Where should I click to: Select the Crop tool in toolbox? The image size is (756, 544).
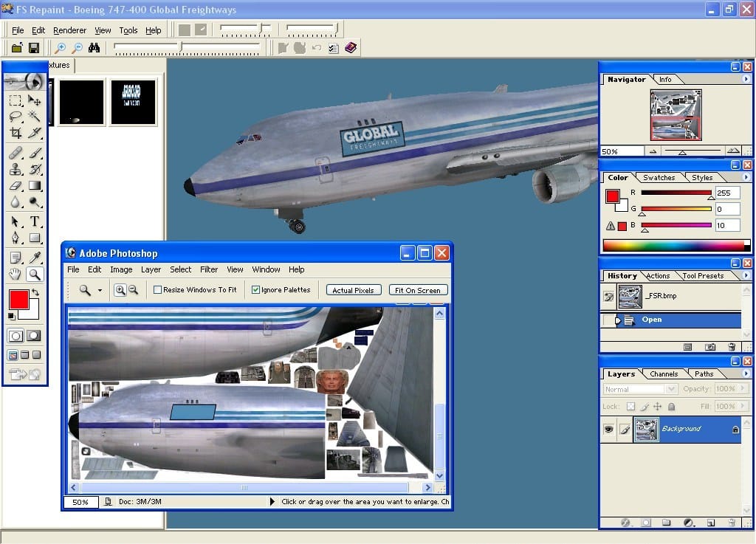(x=16, y=133)
